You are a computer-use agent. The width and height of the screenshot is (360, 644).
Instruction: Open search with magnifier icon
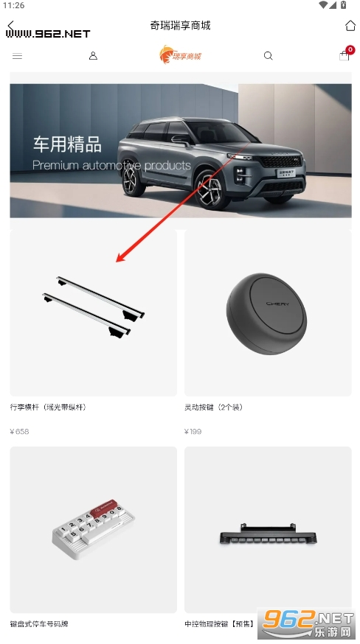point(269,55)
